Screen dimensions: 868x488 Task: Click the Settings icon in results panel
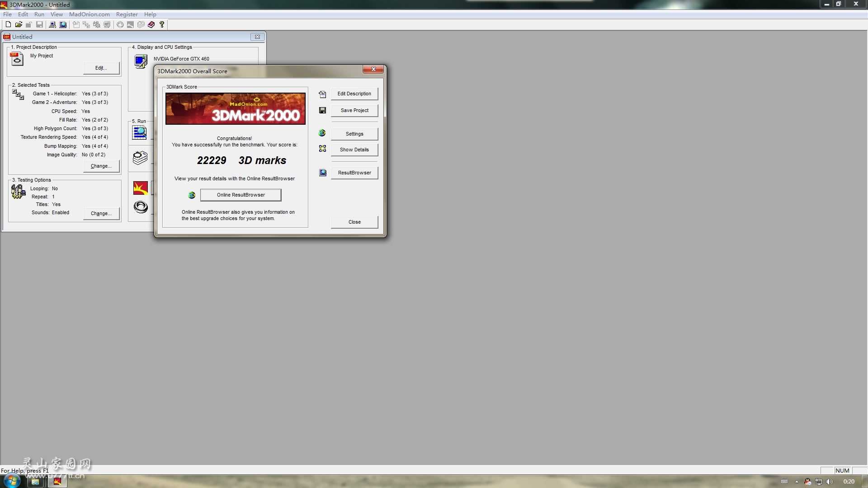tap(322, 133)
